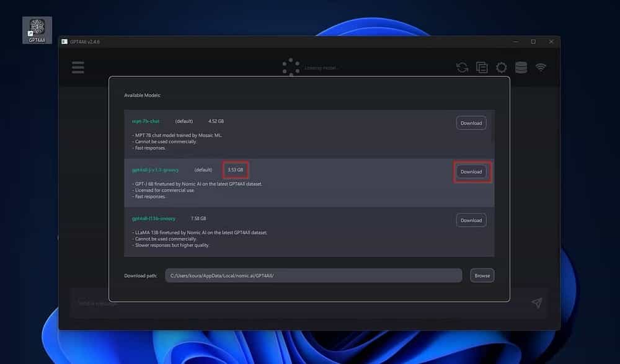Click the database models icon

click(521, 68)
